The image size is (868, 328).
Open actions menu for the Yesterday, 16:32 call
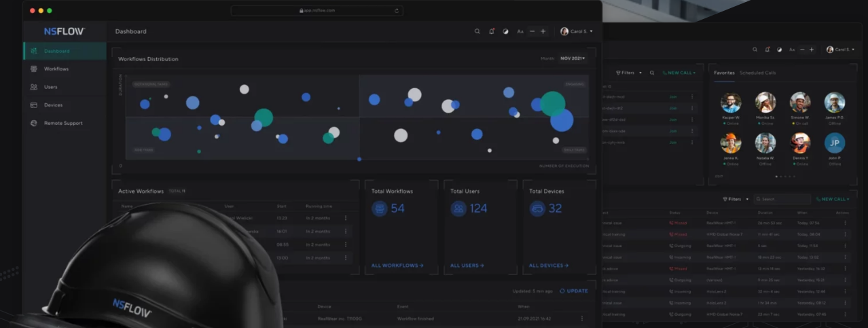click(x=846, y=268)
